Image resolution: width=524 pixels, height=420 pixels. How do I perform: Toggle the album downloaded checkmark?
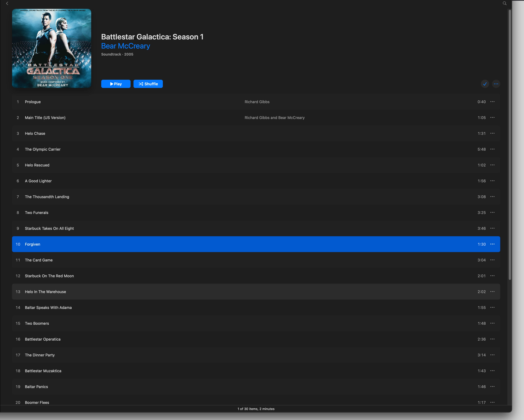tap(485, 84)
